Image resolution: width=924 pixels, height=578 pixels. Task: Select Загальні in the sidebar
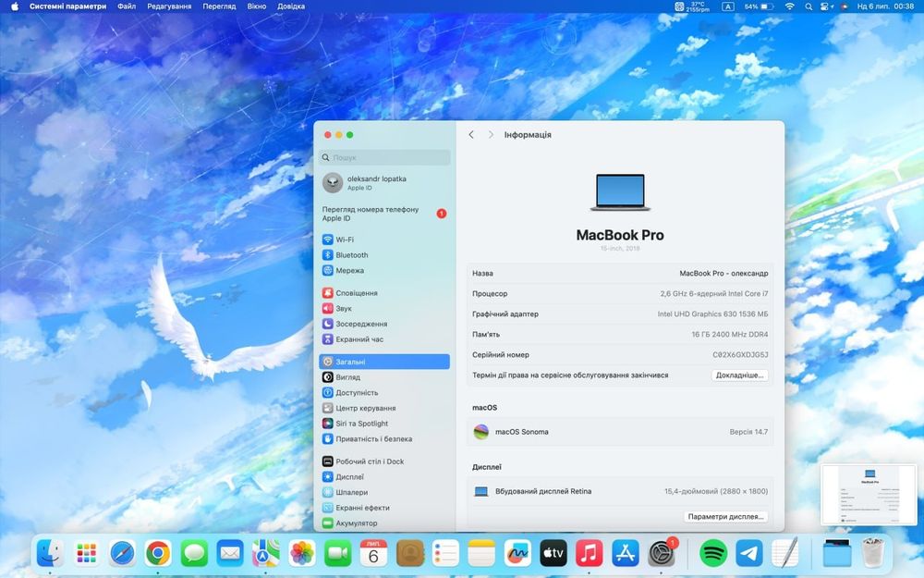pos(384,362)
